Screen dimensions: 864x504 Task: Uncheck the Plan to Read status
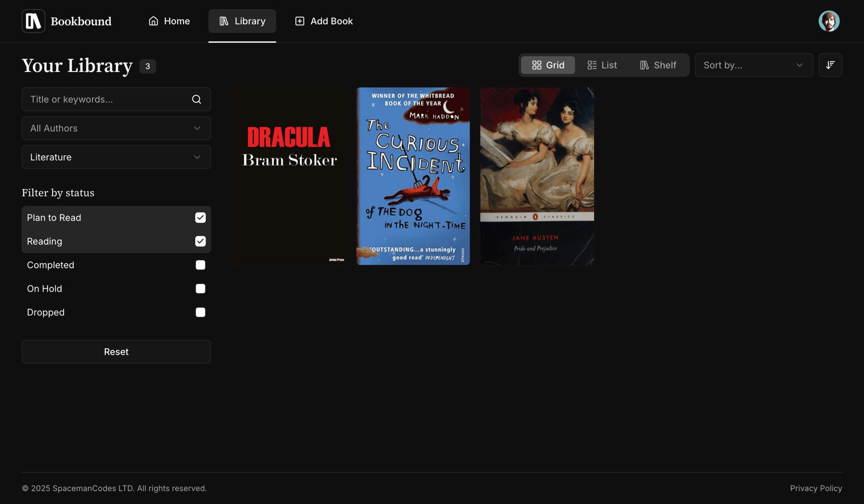click(x=200, y=218)
